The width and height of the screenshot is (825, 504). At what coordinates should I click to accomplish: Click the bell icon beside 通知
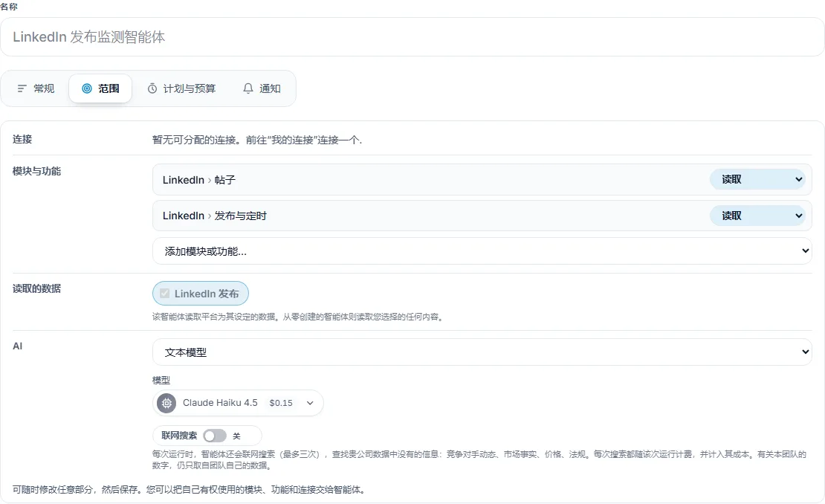247,88
